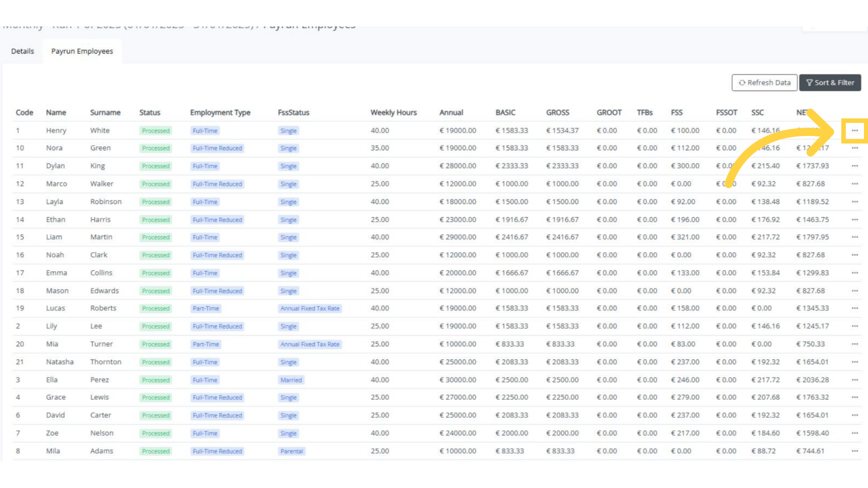Open actions menu for Layla Robinson
Image resolution: width=868 pixels, height=488 pixels.
[854, 202]
